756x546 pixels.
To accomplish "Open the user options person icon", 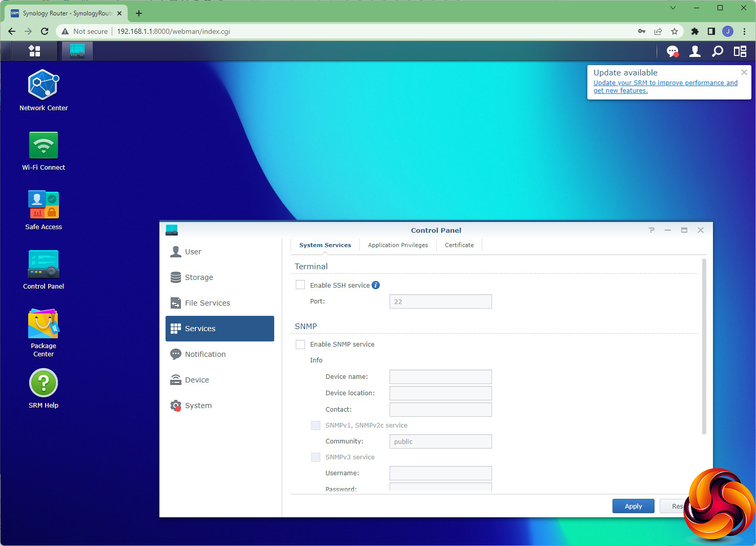I will 695,51.
